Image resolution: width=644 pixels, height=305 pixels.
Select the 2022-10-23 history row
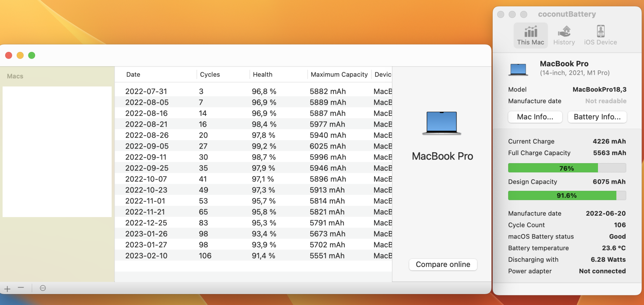pos(253,190)
